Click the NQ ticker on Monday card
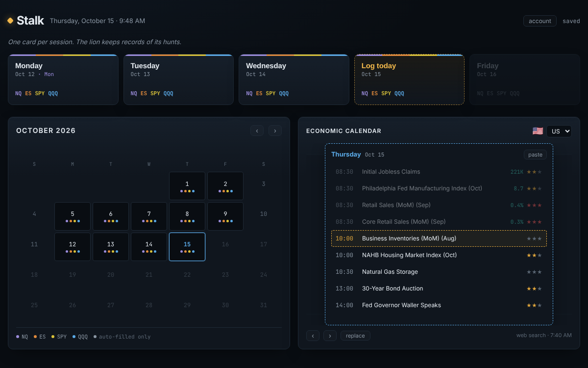This screenshot has height=368, width=588. pyautogui.click(x=19, y=93)
